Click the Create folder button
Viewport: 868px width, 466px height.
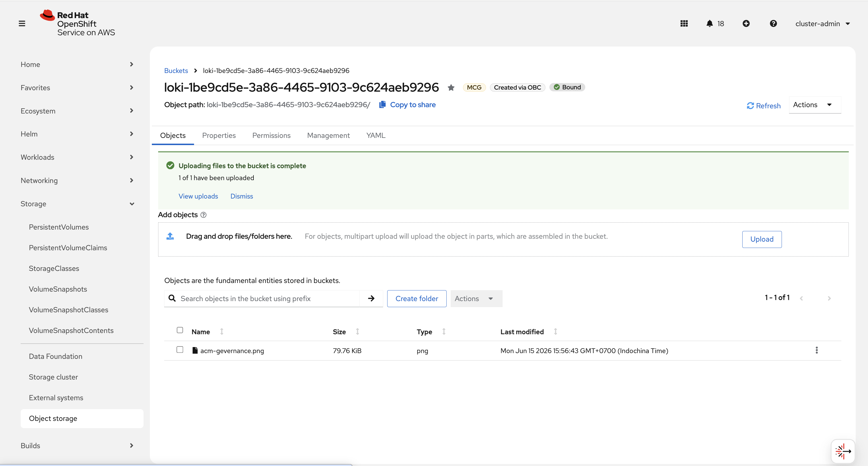click(416, 299)
